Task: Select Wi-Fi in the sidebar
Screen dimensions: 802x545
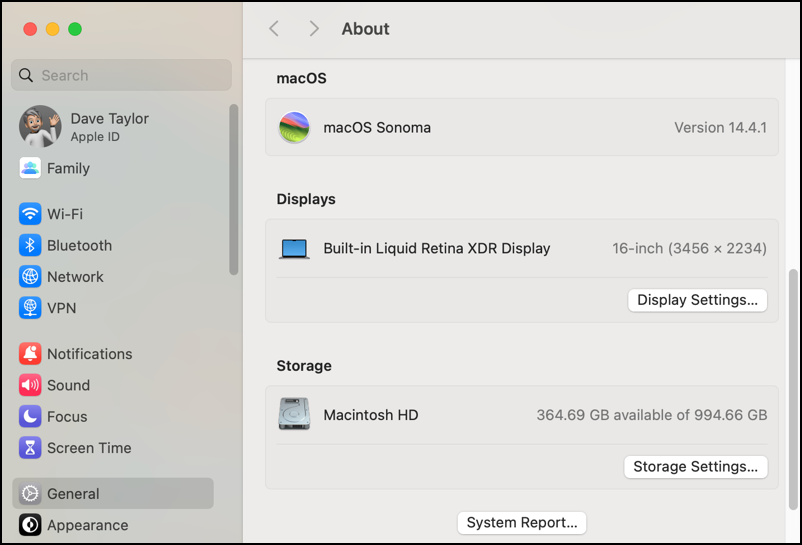Action: tap(113, 214)
